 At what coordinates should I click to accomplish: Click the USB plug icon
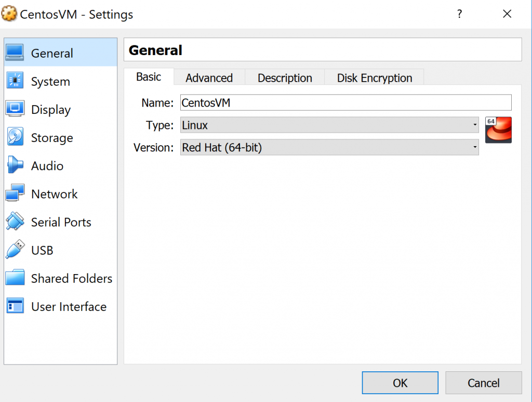15,250
